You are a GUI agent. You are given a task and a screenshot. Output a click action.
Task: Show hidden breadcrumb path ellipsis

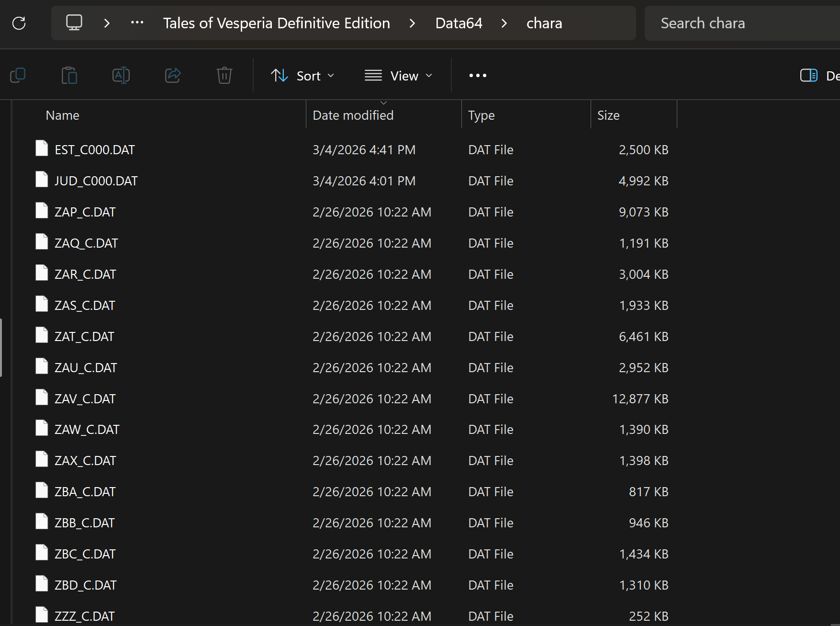click(x=137, y=23)
